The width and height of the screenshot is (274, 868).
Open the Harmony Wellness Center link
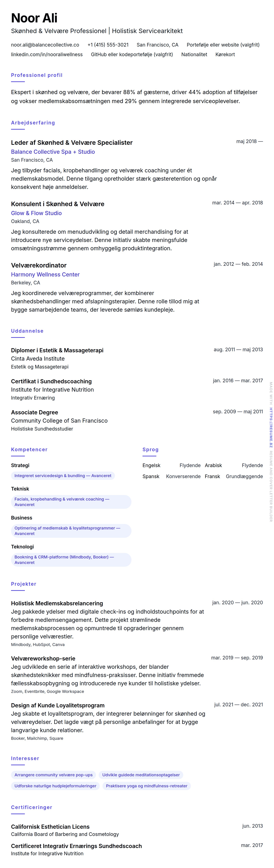coord(45,275)
